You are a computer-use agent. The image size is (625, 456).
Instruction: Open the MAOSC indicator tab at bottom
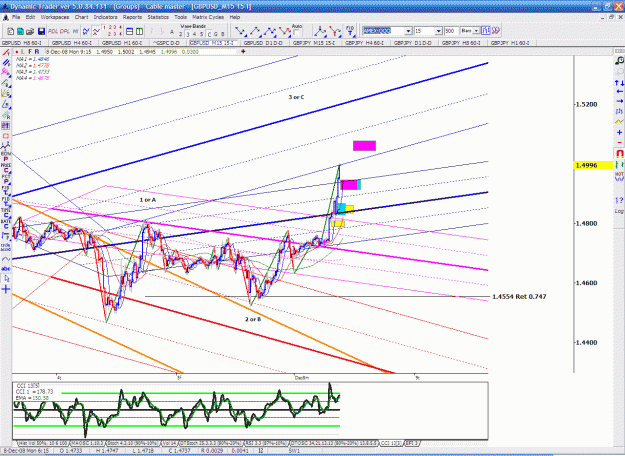[x=87, y=443]
